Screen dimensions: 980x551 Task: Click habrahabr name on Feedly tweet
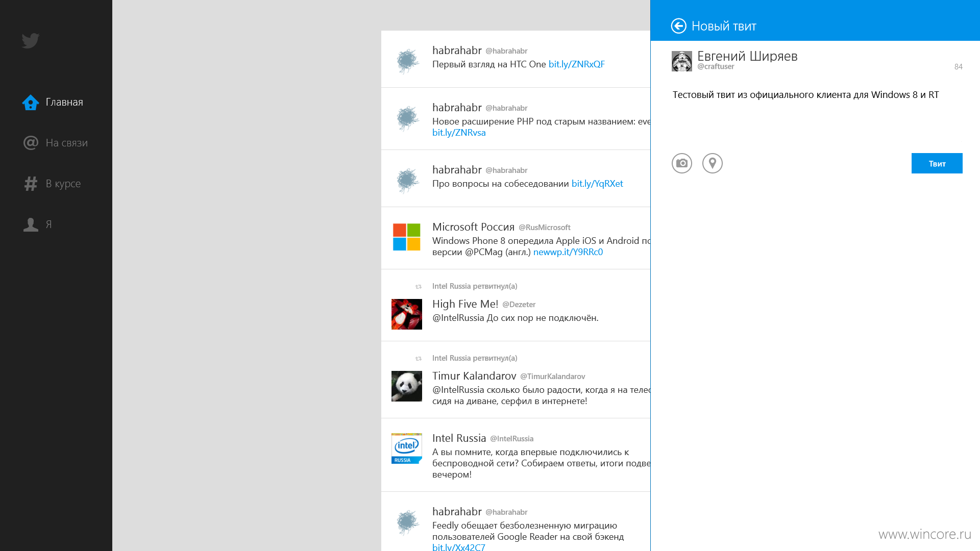(x=457, y=512)
